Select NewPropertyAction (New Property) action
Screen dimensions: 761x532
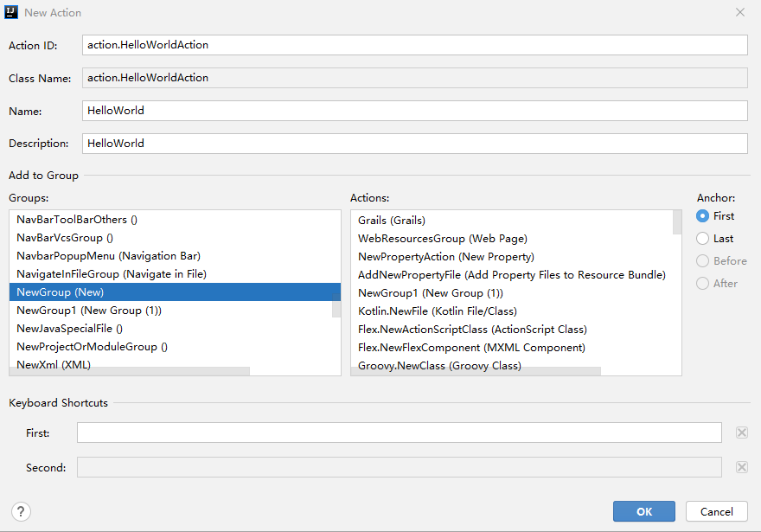coord(516,257)
